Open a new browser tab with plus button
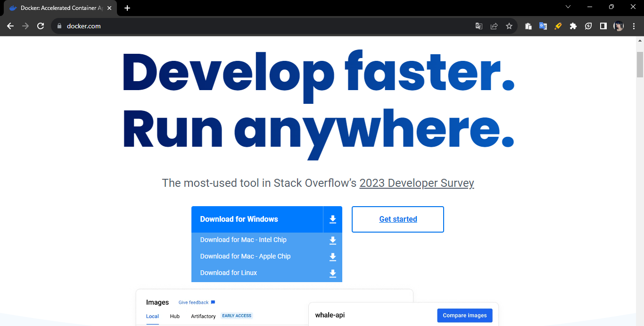Screen dimensions: 644x326 [x=127, y=8]
